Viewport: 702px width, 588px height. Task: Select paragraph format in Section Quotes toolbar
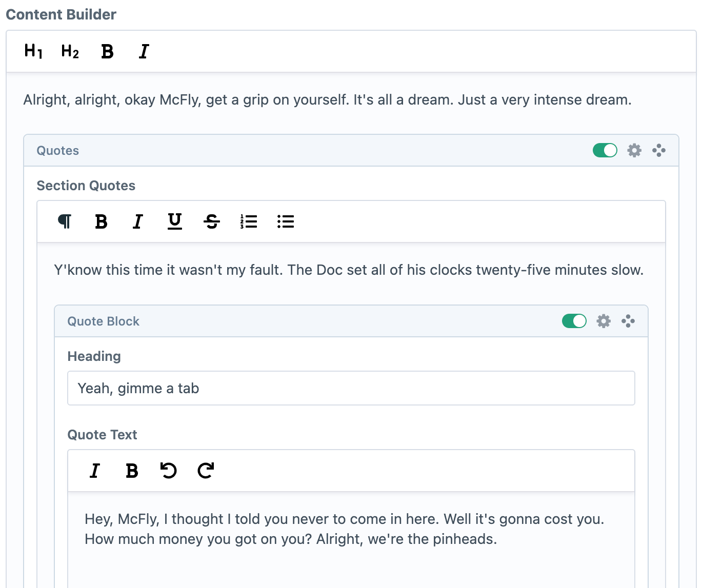65,221
